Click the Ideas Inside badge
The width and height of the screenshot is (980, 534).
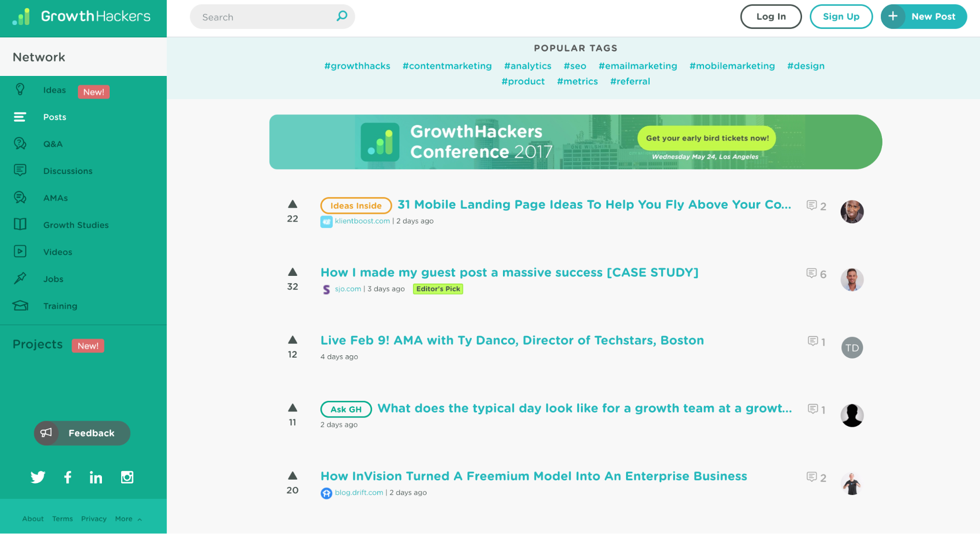(x=356, y=206)
